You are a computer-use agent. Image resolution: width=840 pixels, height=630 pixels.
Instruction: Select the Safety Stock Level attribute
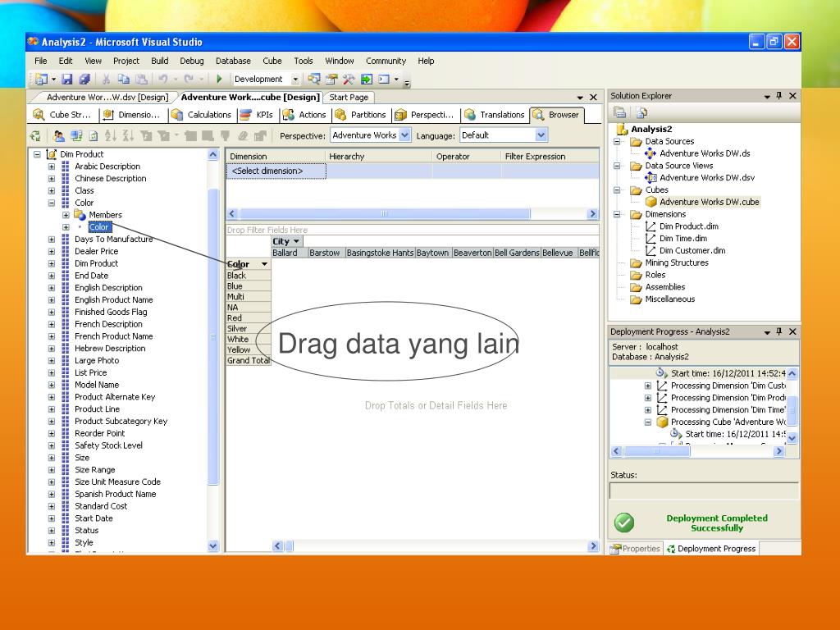[x=108, y=445]
